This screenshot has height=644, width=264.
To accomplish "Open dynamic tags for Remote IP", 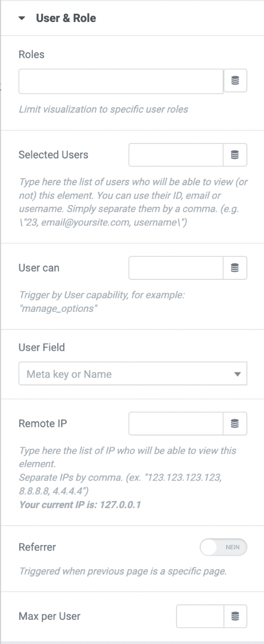I will click(235, 423).
